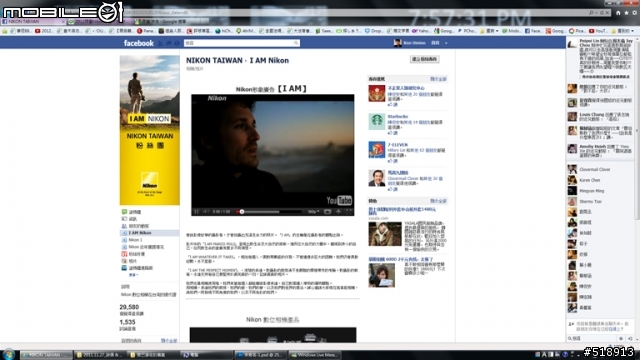Click the Starbucks logo thumbnail

(377, 121)
